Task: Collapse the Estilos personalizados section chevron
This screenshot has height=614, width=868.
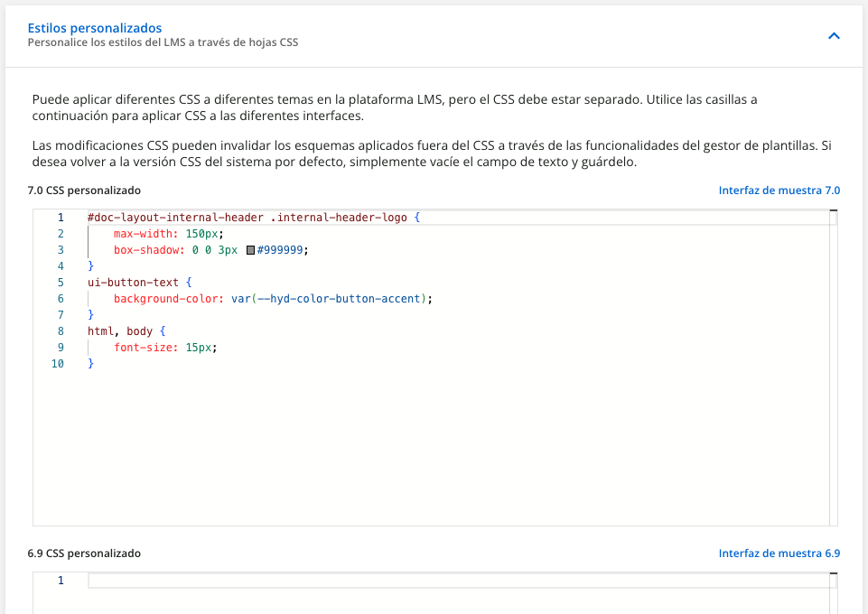Action: pos(834,36)
